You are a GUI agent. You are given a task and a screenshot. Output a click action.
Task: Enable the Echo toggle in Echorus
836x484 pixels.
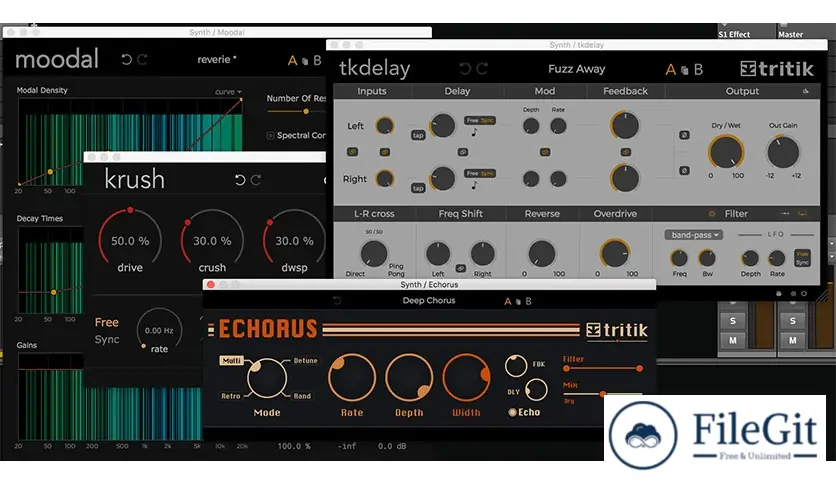point(512,412)
